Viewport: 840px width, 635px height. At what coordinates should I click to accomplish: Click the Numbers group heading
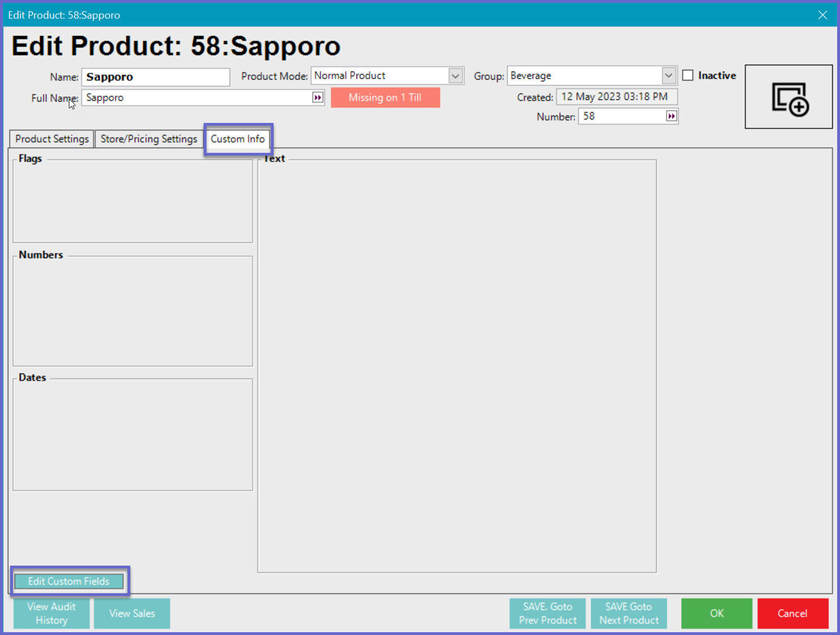41,255
